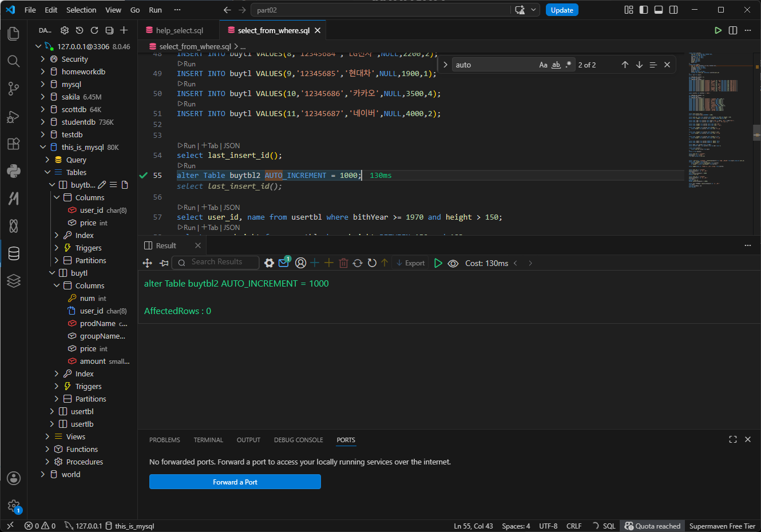Open the Search view in activity bar

[14, 61]
